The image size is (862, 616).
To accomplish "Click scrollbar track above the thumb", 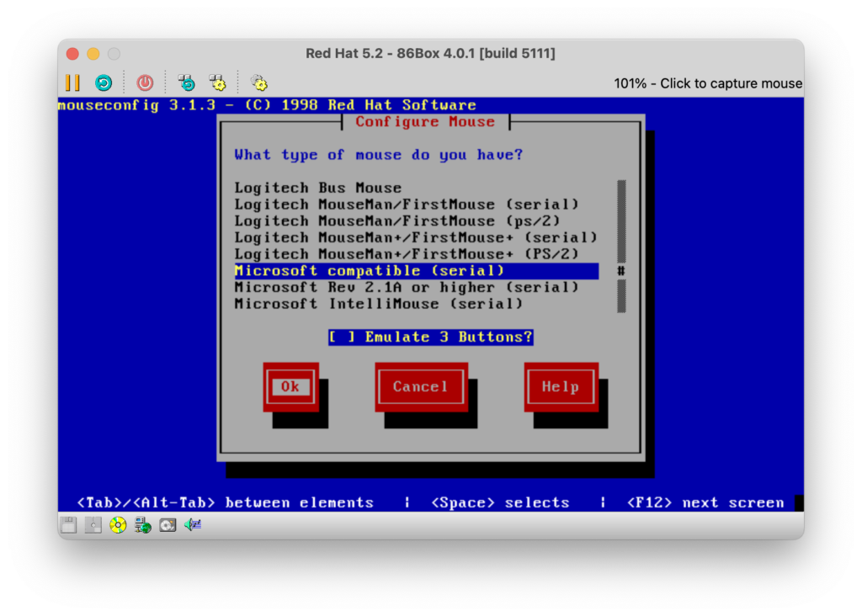I will pyautogui.click(x=621, y=221).
